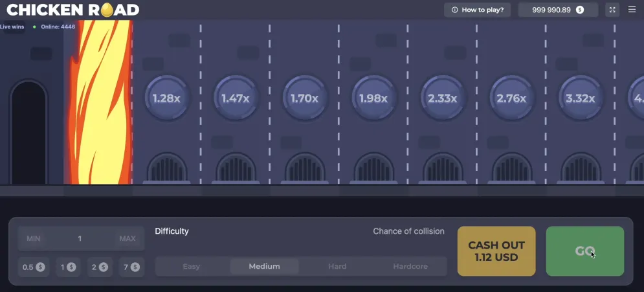This screenshot has height=292, width=644.
Task: Click the Chance of collision label
Action: [x=408, y=231]
